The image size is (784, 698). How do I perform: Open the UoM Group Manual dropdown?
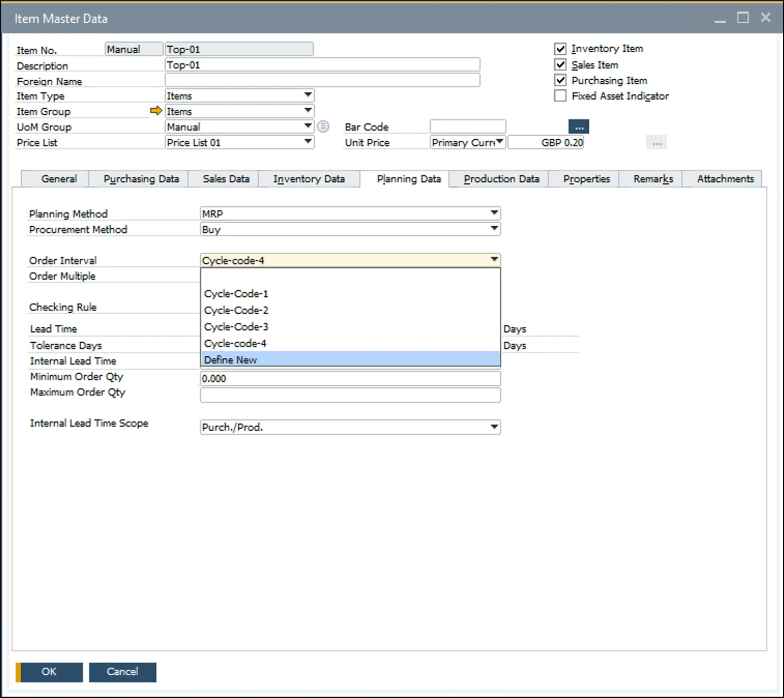(x=308, y=126)
